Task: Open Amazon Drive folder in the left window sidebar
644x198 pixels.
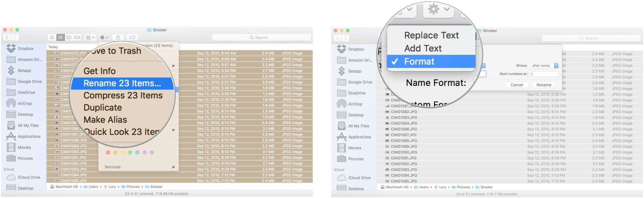Action: (x=25, y=59)
